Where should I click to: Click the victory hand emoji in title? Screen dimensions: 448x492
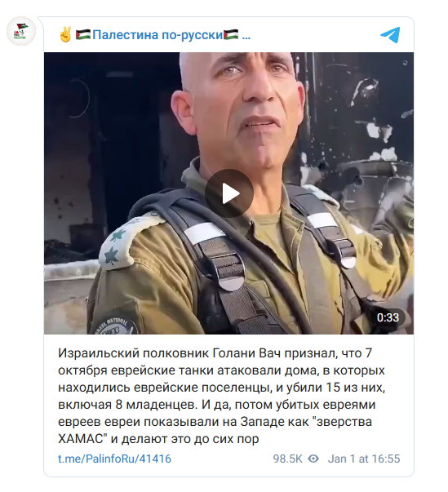[x=65, y=34]
